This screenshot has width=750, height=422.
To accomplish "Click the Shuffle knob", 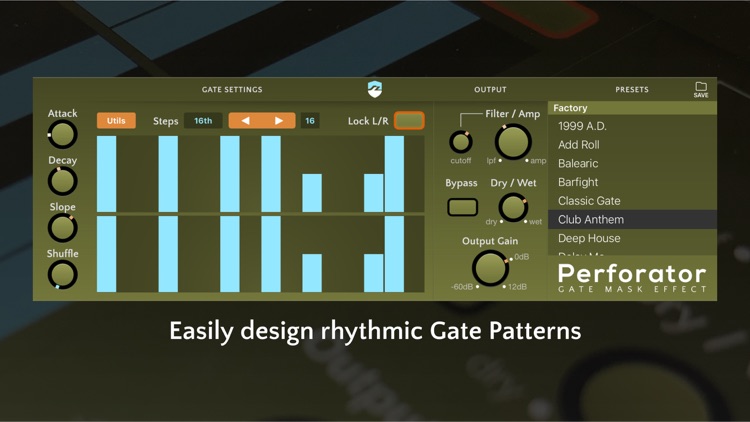I will 63,275.
